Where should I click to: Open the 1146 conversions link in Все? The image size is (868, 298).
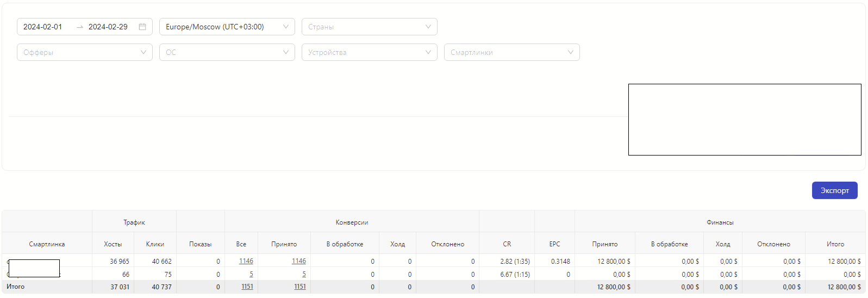point(246,261)
